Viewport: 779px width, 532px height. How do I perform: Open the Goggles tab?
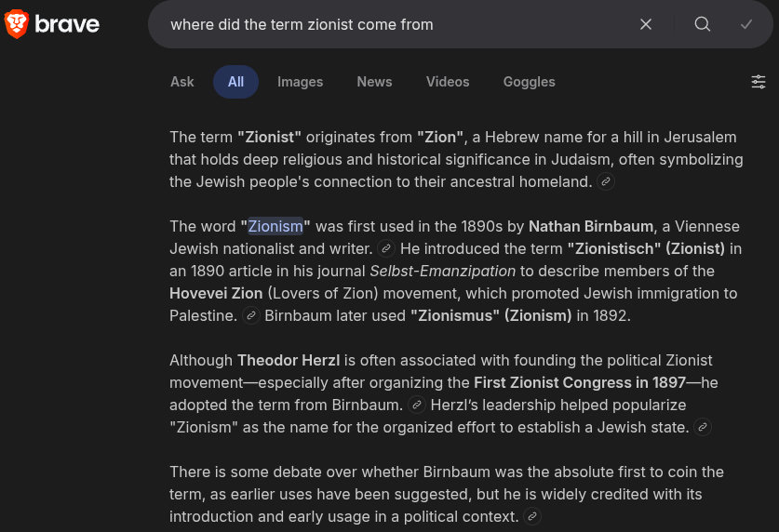529,82
